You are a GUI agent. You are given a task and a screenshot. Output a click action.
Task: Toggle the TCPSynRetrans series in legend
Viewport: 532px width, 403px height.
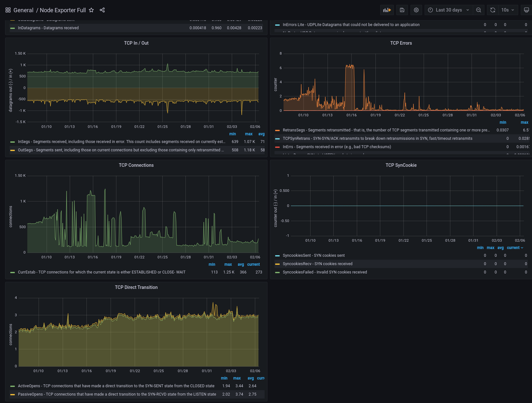[x=377, y=139]
